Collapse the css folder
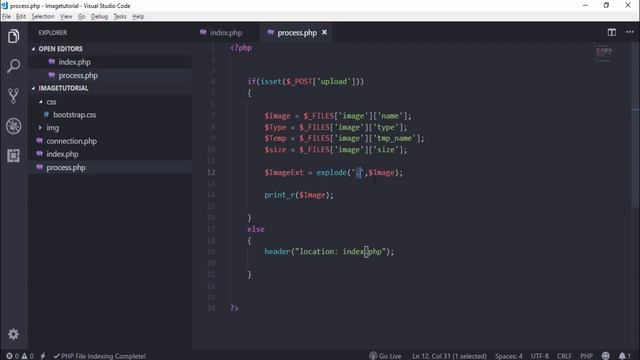 click(51, 102)
